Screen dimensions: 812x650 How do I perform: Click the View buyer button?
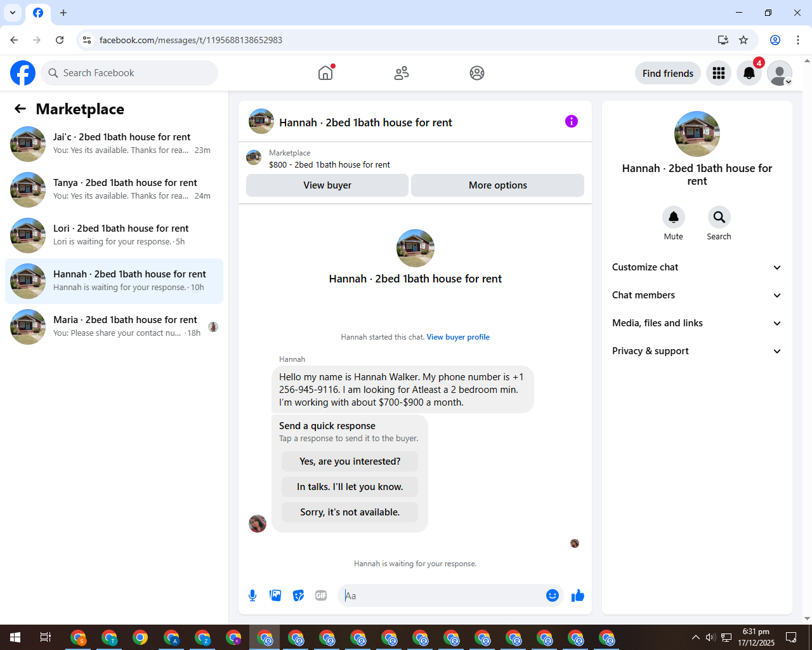tap(327, 185)
